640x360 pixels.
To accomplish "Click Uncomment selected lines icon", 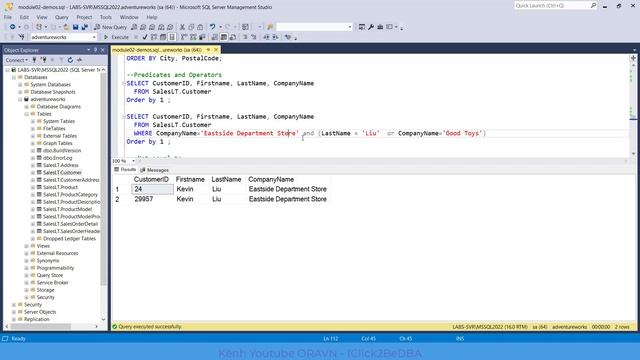I will click(x=253, y=37).
